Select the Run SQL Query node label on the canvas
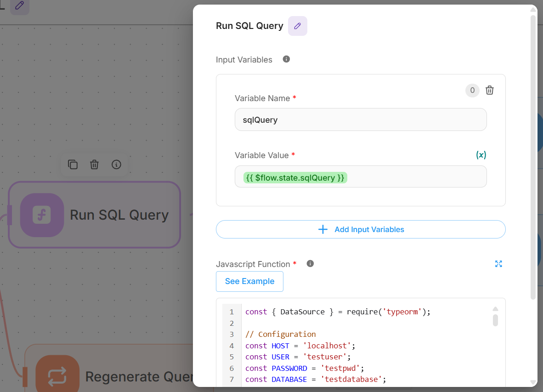The height and width of the screenshot is (392, 543). pyautogui.click(x=119, y=215)
